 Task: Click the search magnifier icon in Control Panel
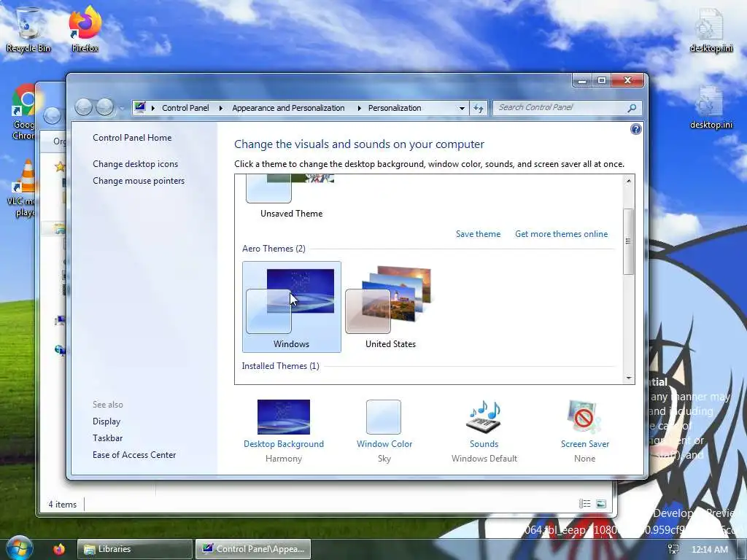point(632,108)
